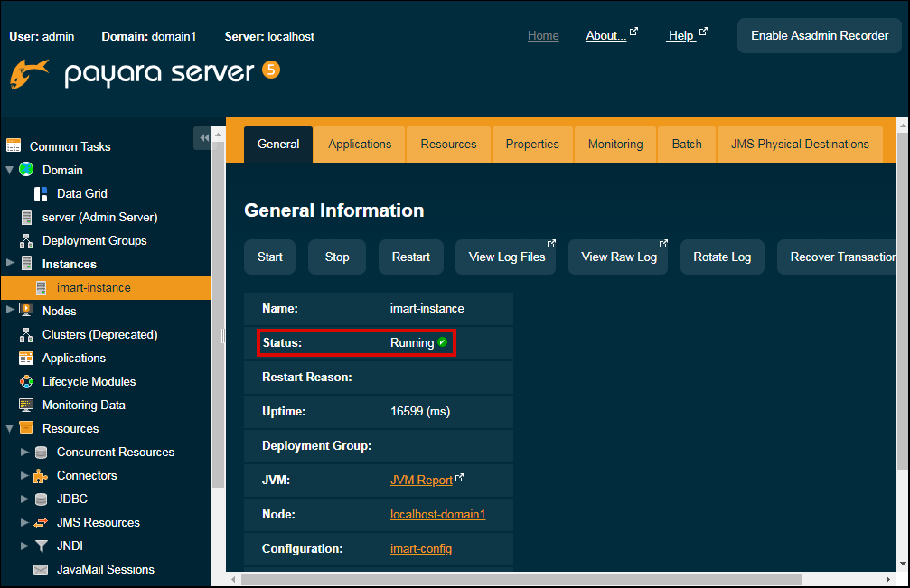Expand the Concurrent Resources node
Screen dimensions: 910x588
(x=24, y=452)
